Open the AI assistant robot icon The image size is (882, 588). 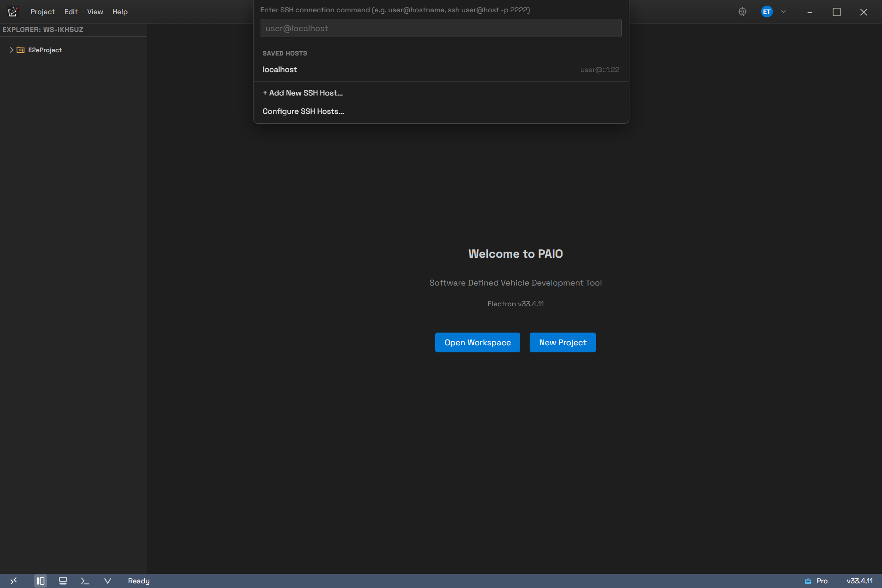(742, 12)
